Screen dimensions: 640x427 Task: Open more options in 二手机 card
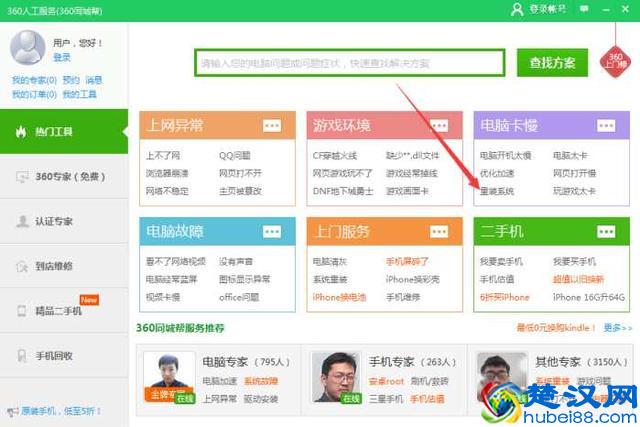606,232
